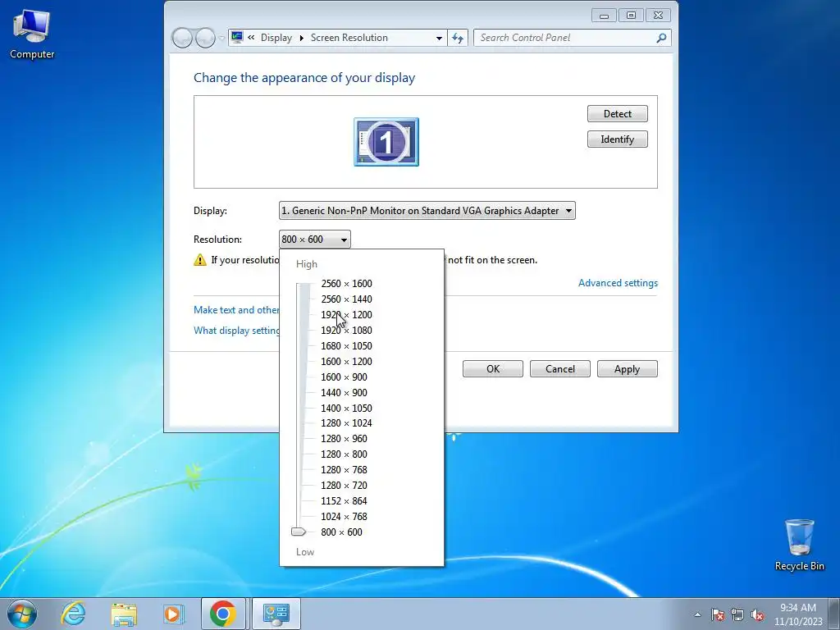Launch Windows Media Player from taskbar
This screenshot has height=630, width=840.
point(173,614)
